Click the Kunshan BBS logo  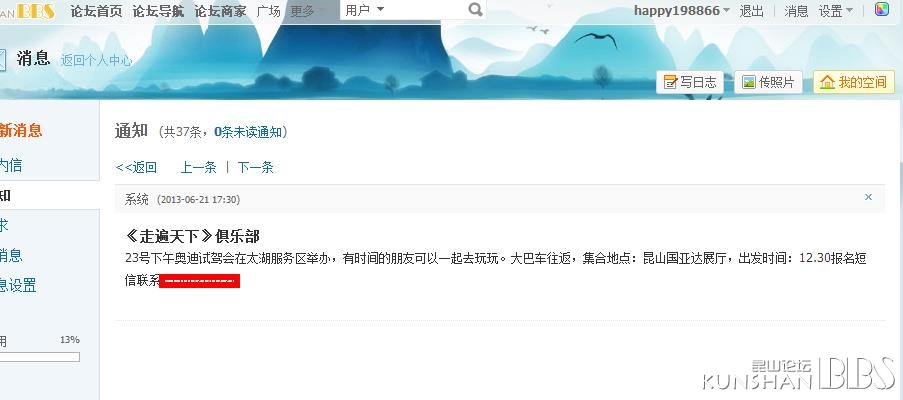[28, 11]
